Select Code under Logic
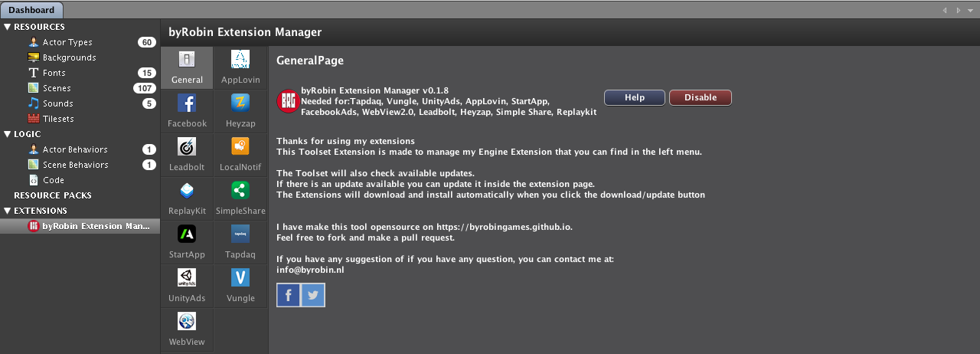This screenshot has width=980, height=354. click(x=54, y=180)
